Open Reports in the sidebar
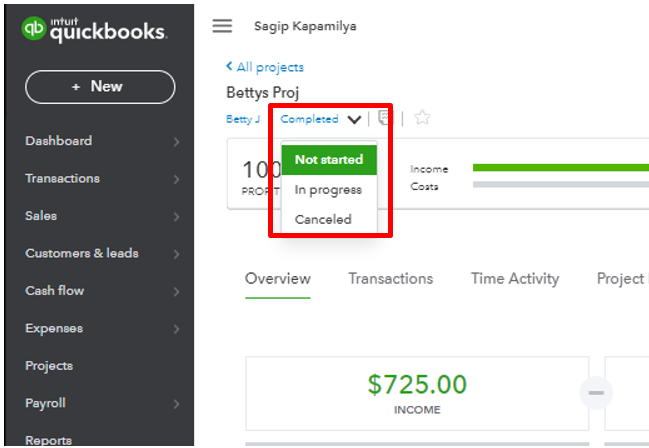 [x=48, y=440]
